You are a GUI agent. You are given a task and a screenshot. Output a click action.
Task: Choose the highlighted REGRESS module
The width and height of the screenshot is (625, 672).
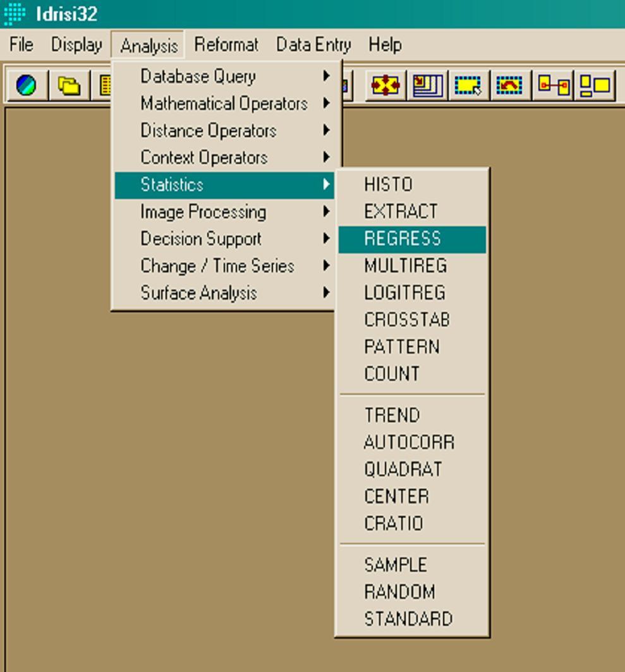coord(412,239)
